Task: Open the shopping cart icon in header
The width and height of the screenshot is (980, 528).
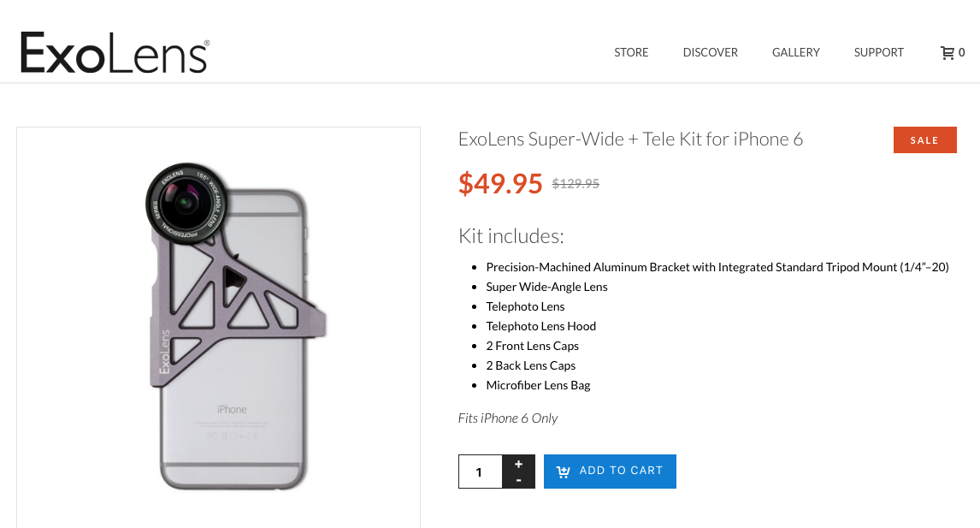Action: pyautogui.click(x=948, y=53)
